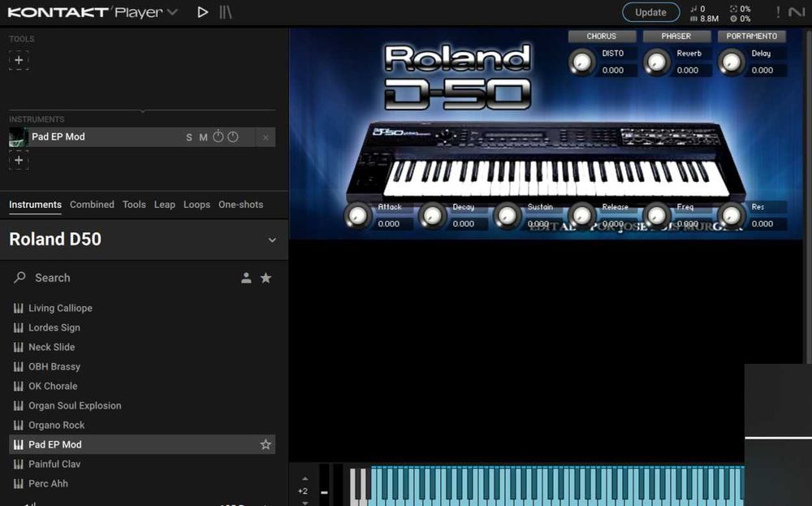Add a new tool with plus button under Tools
Viewport: 812px width, 506px height.
(19, 60)
